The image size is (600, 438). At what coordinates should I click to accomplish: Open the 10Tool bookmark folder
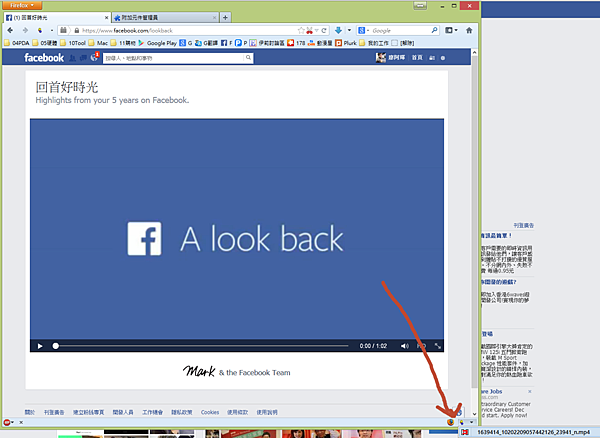pos(73,43)
